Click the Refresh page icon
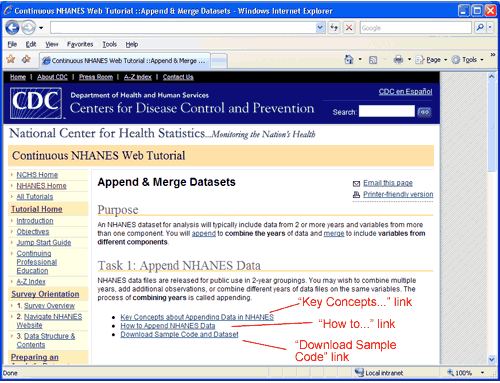This screenshot has width=500, height=383. tap(334, 28)
